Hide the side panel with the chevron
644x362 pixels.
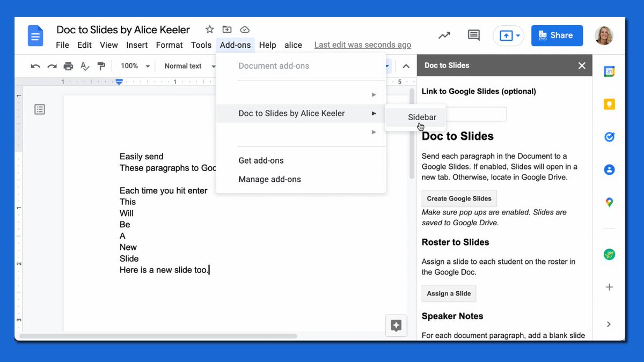pos(609,324)
